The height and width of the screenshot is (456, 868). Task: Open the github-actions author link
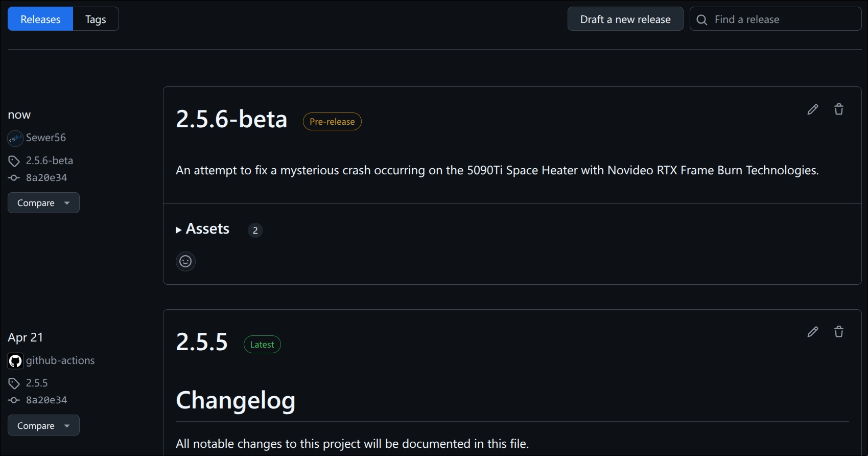(60, 360)
